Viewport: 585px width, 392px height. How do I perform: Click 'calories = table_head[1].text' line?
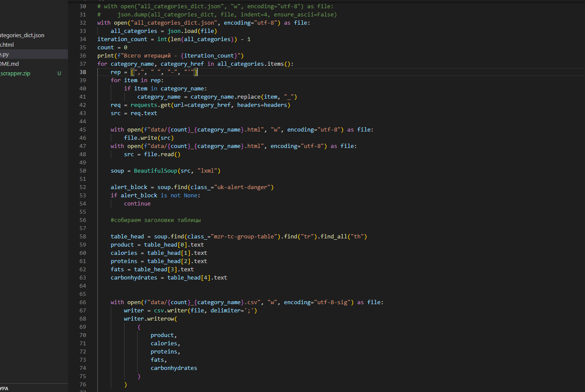[159, 253]
